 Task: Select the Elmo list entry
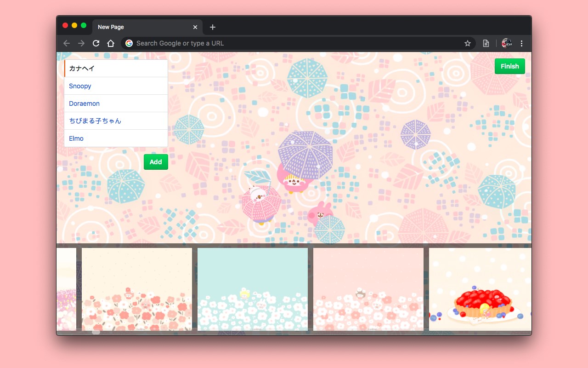tap(116, 138)
